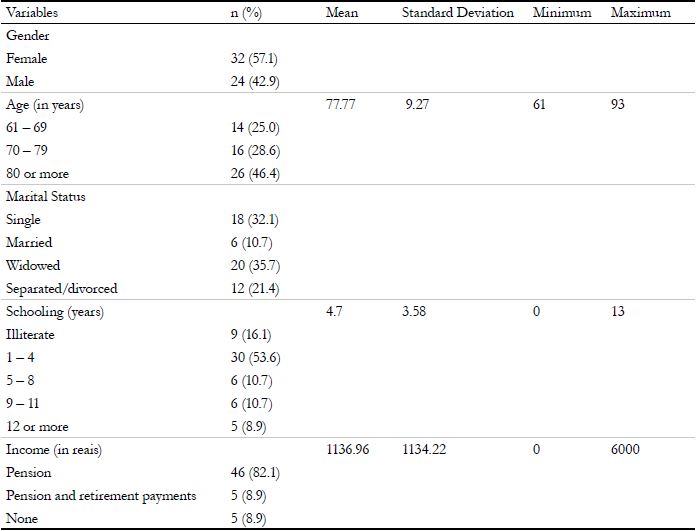The width and height of the screenshot is (698, 531).
Task: Click the Income (in reais) label
Action: (x=54, y=450)
